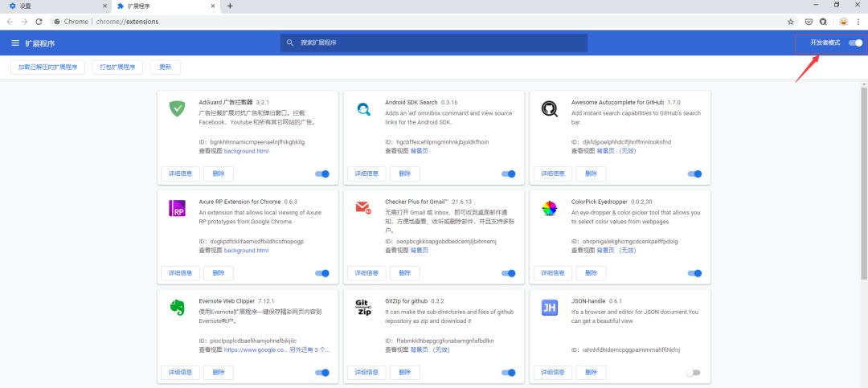Open Evernote https://www.google.co... view link
This screenshot has height=388, width=868.
click(x=256, y=349)
